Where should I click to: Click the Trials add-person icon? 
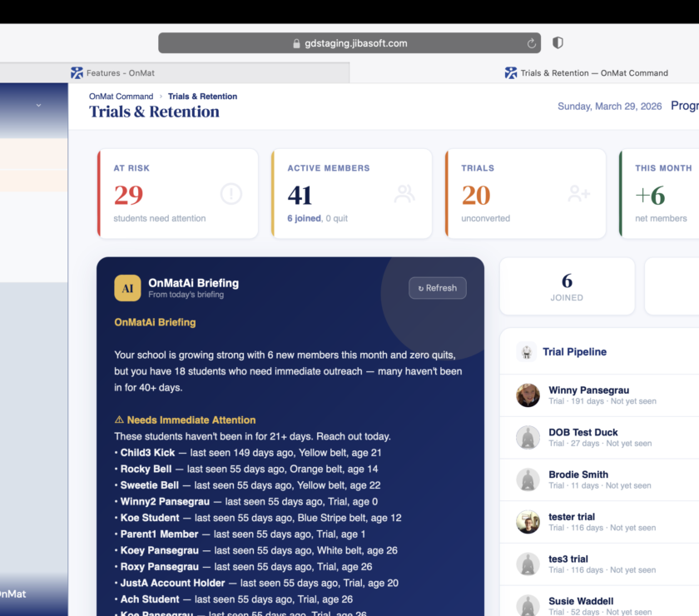pyautogui.click(x=578, y=194)
